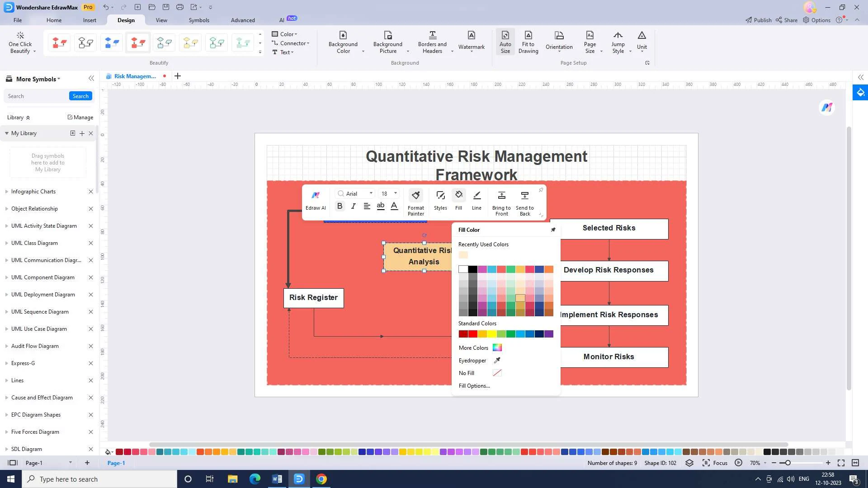The height and width of the screenshot is (488, 868).
Task: Click the Send to Back icon
Action: point(524,196)
